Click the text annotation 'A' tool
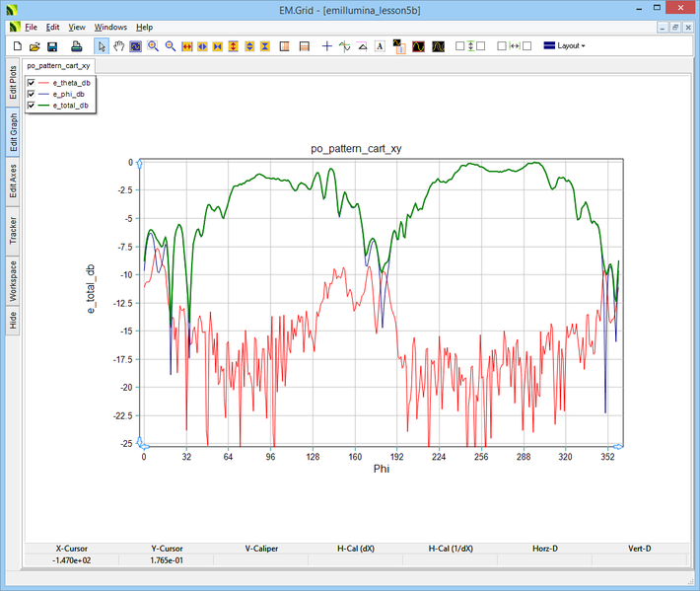 (x=380, y=46)
